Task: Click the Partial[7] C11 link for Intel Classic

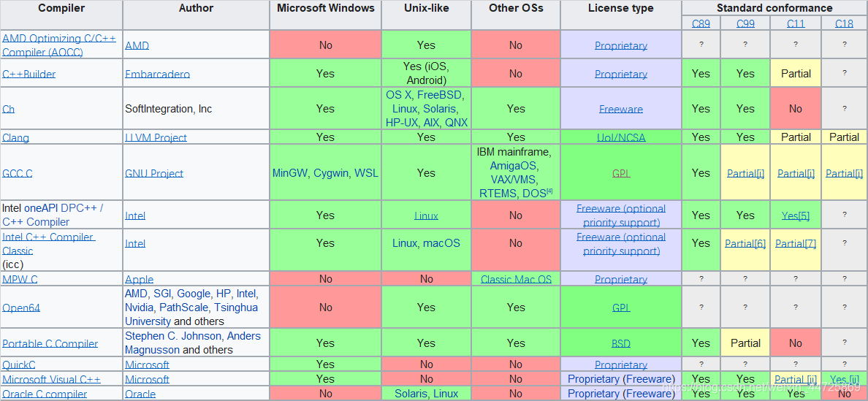Action: 796,243
